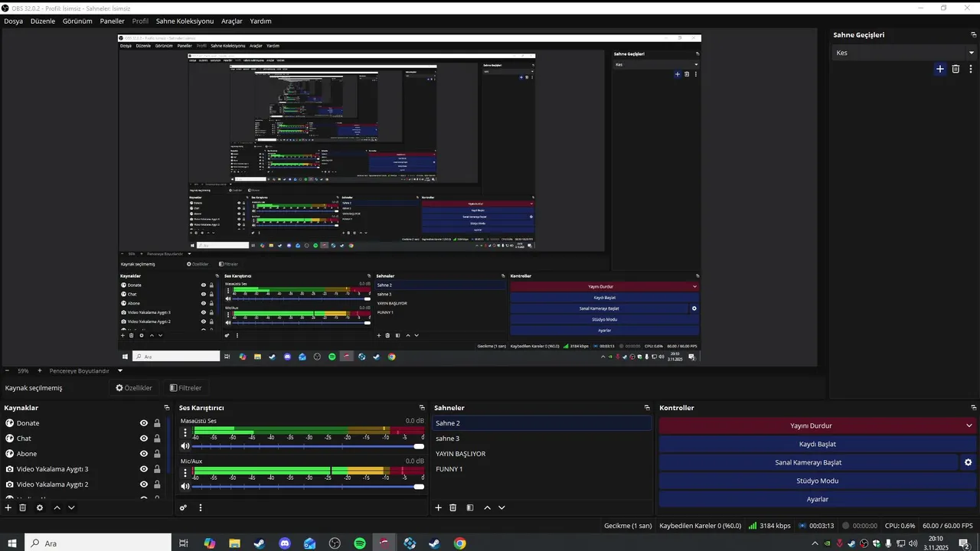Add a new source in Kaynaklar
This screenshot has height=551, width=980.
click(8, 507)
